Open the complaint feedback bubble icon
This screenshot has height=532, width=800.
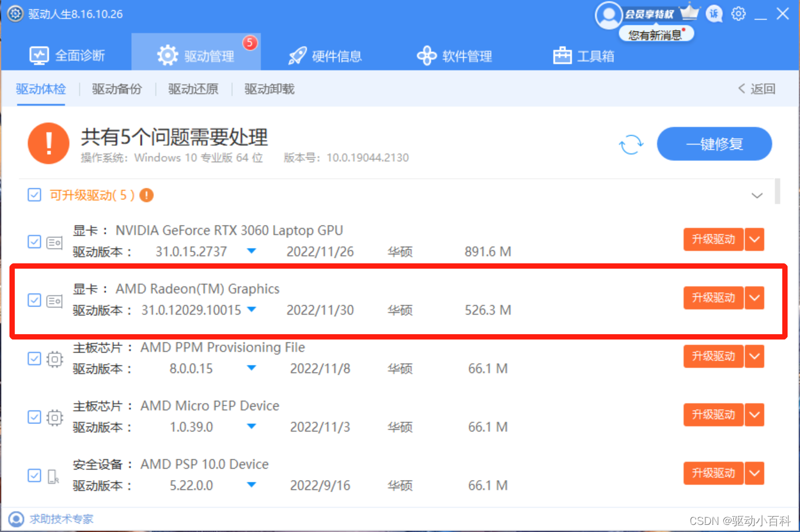(714, 14)
